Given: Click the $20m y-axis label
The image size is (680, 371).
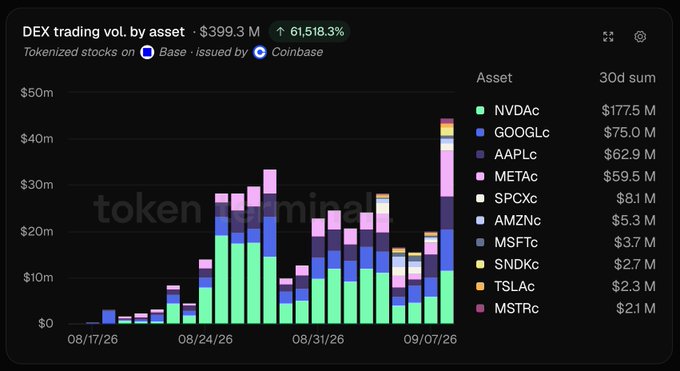Looking at the screenshot, I should [x=37, y=231].
